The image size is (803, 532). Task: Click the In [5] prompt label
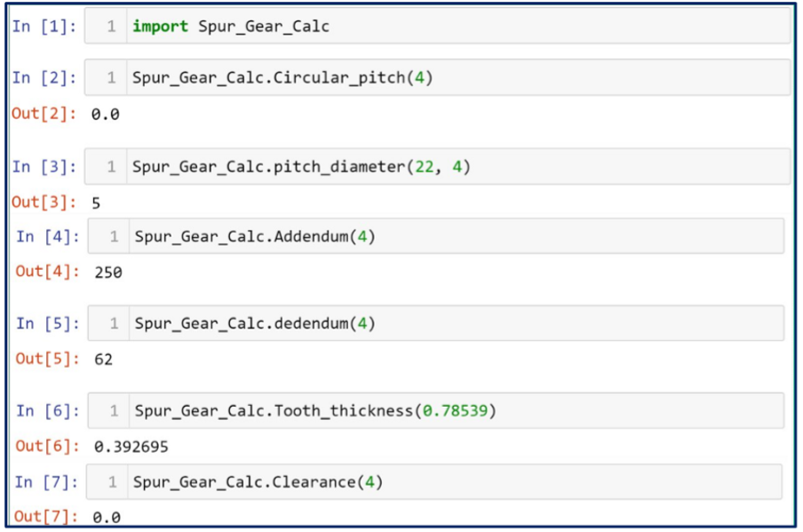(x=48, y=323)
